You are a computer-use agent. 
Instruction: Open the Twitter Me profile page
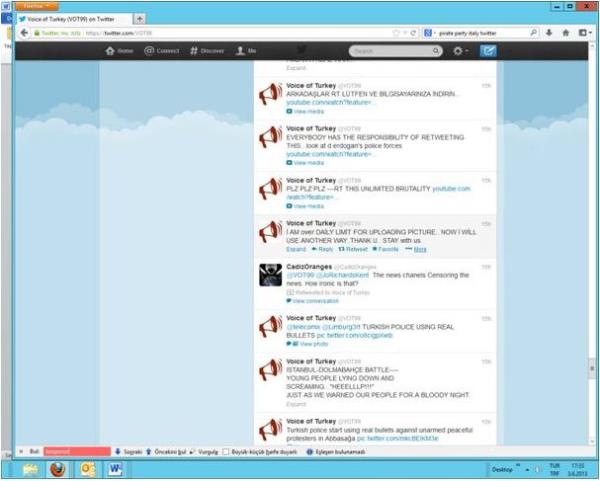coord(246,51)
